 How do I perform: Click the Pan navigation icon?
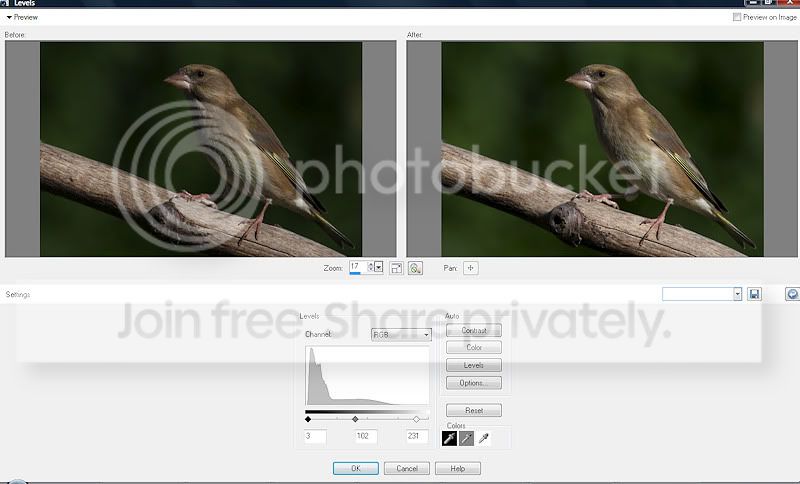(x=471, y=268)
